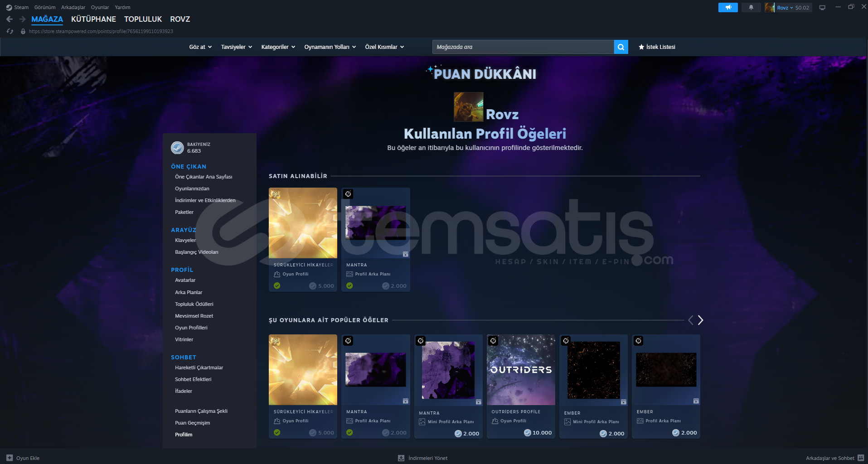Image resolution: width=868 pixels, height=464 pixels.
Task: Expand the Oynamanın Yolları dropdown
Action: pos(330,47)
